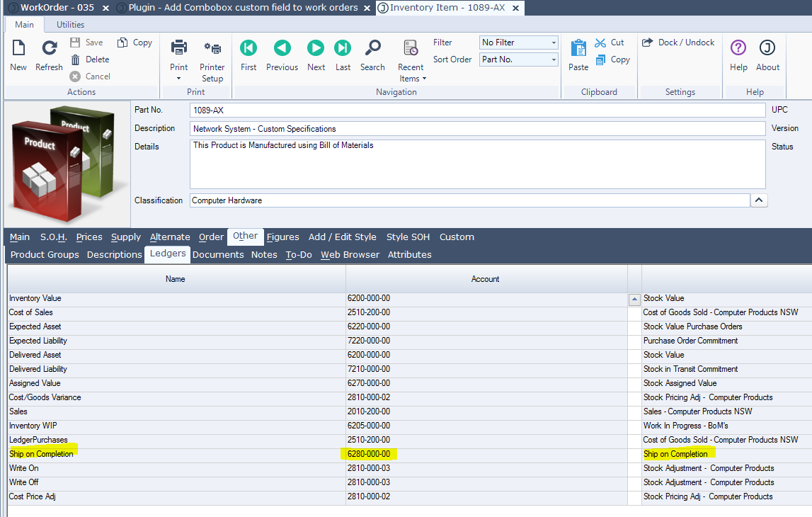The height and width of the screenshot is (517, 812).
Task: Collapse the Classification expander arrow
Action: [x=758, y=200]
